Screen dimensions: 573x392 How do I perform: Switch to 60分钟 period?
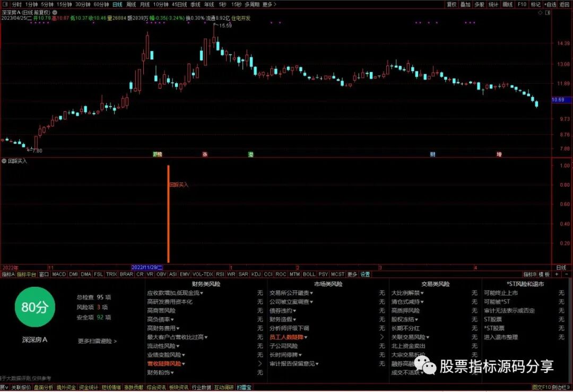click(x=101, y=4)
